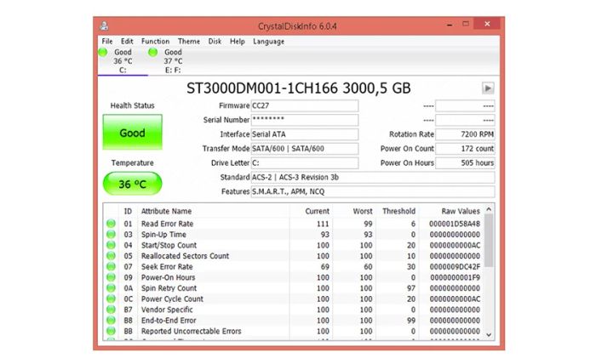Click the attribute list scroll down arrow

tap(489, 334)
